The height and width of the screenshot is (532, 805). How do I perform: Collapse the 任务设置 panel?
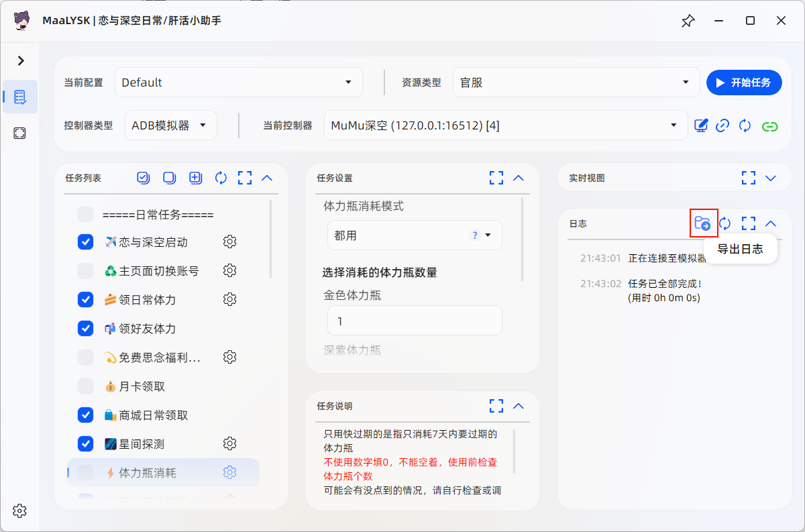[x=518, y=178]
